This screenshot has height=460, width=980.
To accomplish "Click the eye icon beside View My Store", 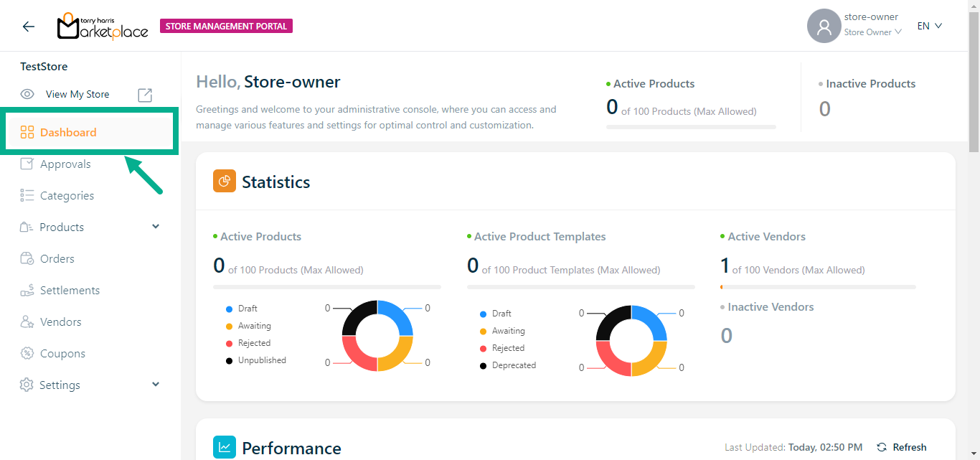I will click(27, 95).
